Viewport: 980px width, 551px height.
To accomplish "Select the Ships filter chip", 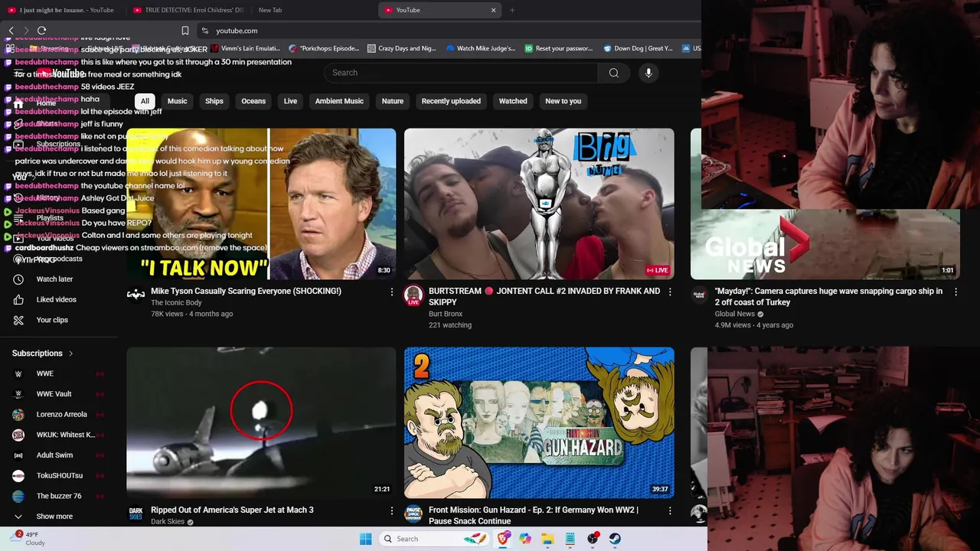I will (214, 101).
